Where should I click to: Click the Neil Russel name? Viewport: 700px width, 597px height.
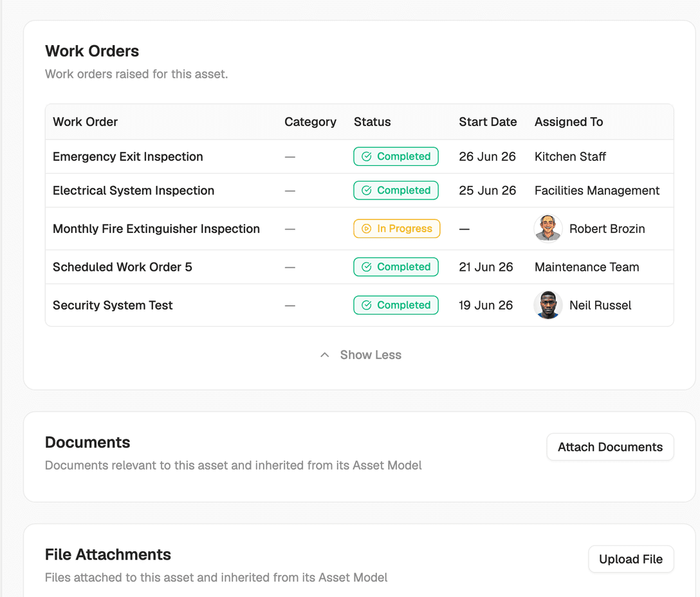[x=600, y=306]
